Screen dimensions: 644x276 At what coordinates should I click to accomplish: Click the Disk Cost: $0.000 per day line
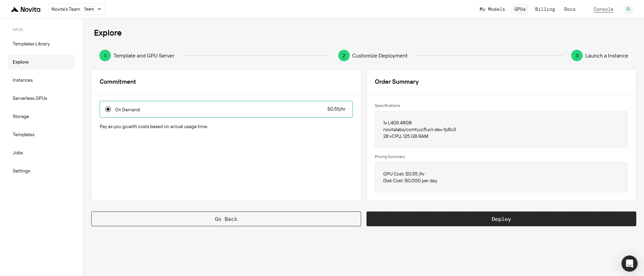(410, 181)
